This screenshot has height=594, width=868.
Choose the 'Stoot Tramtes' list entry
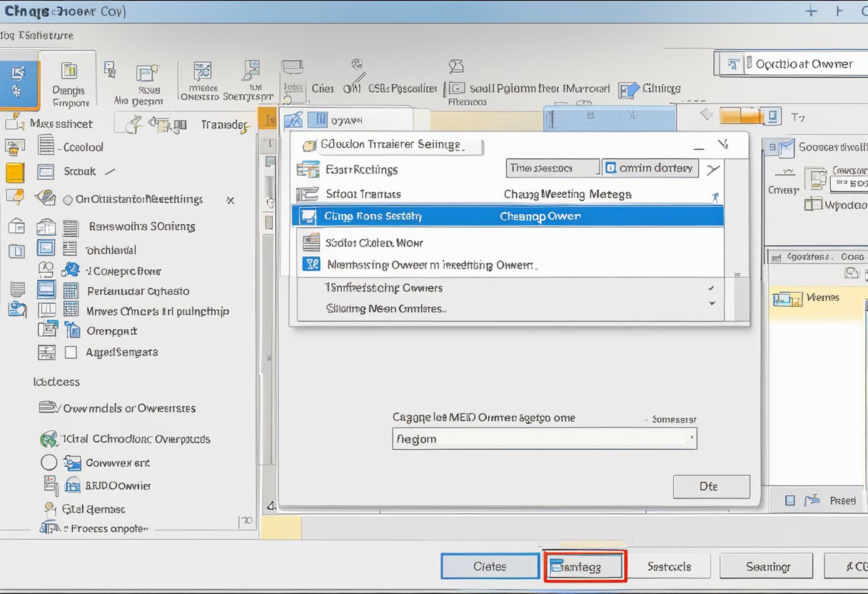point(364,193)
